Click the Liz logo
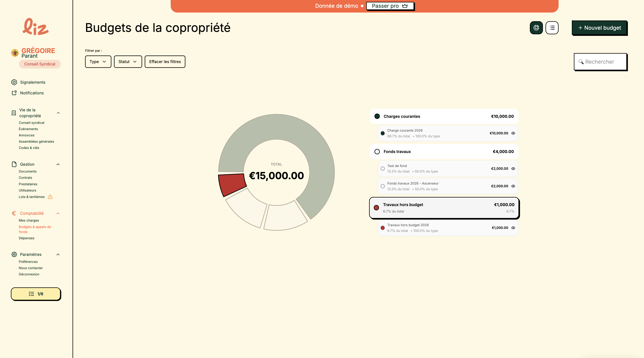Screen dimensions: 644x358 (x=36, y=27)
